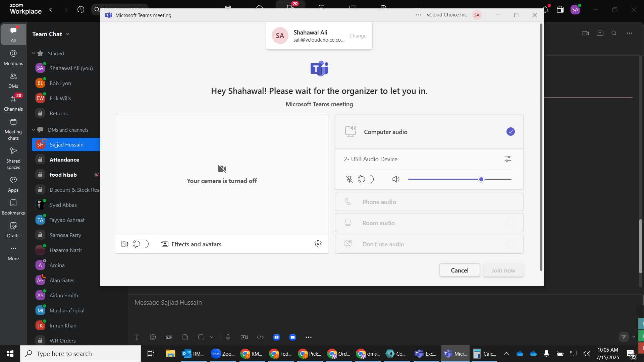
Task: Open more message toolbar options
Action: click(309, 337)
